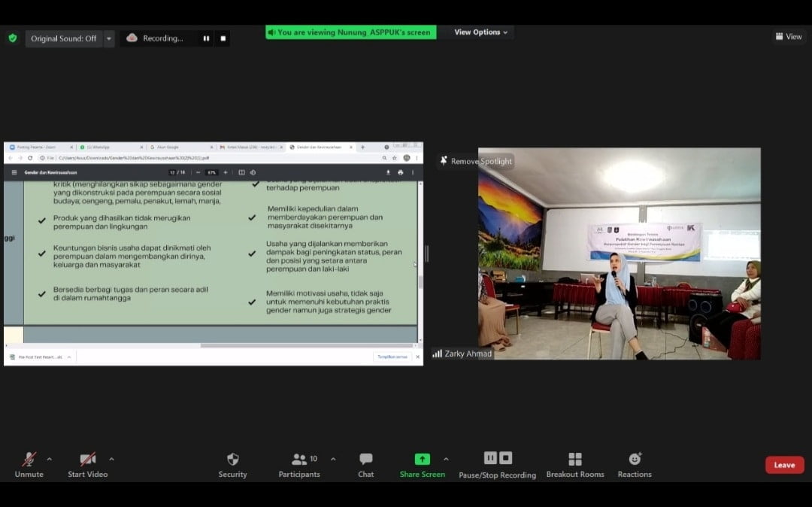Open the Security options

point(232,465)
